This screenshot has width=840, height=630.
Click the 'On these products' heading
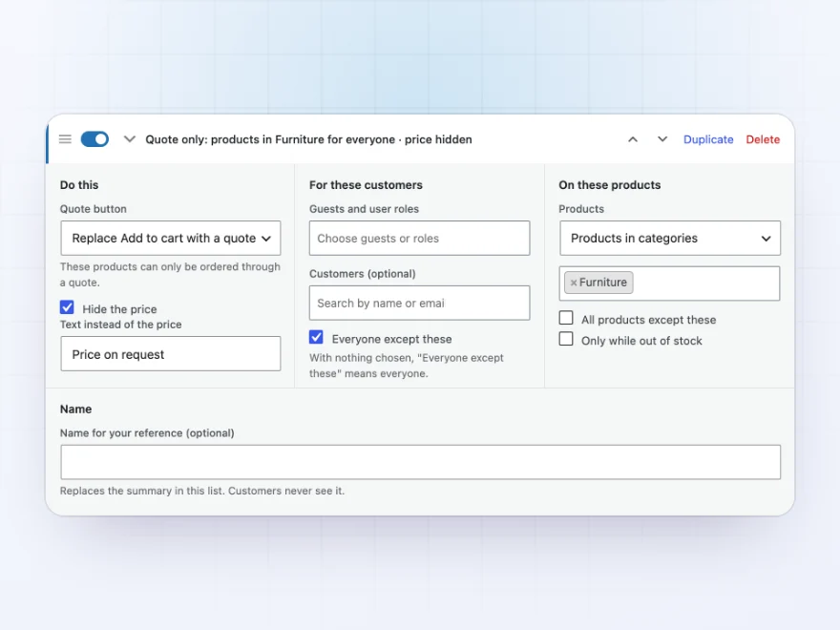[610, 185]
